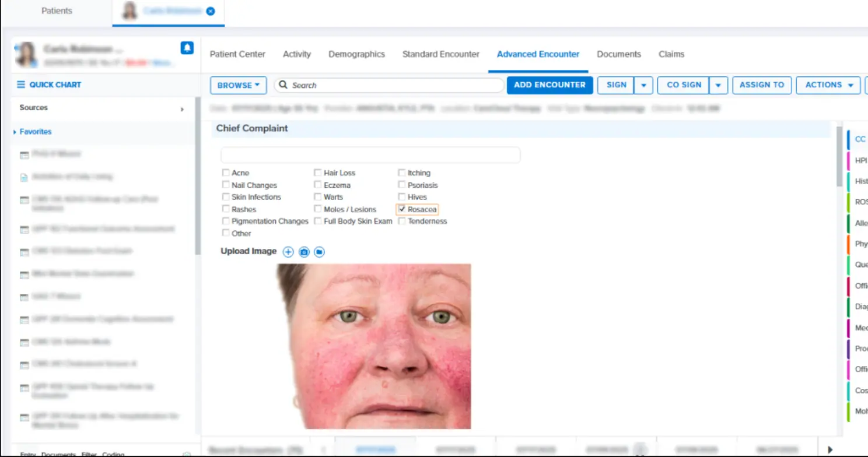
Task: Upload image from folder icon
Action: (x=319, y=251)
